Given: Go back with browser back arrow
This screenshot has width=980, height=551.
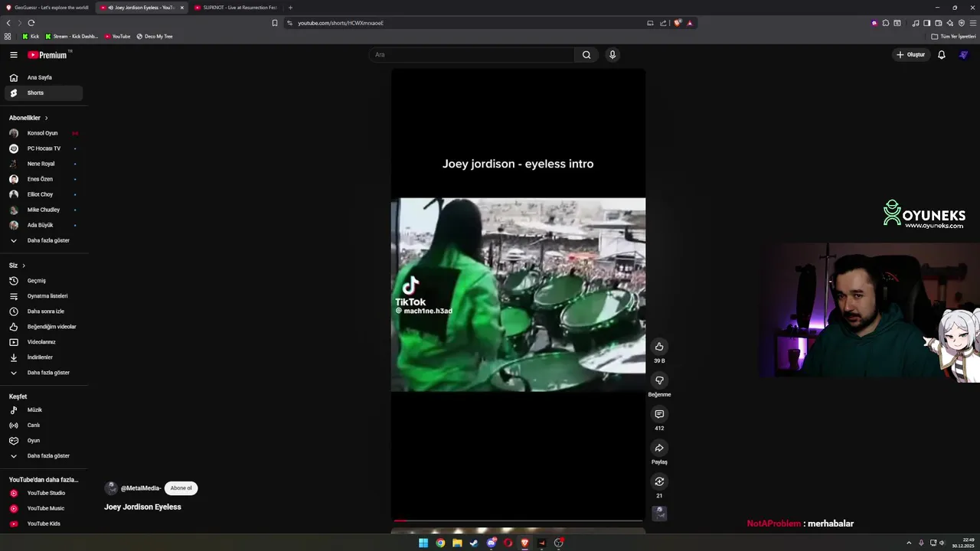Looking at the screenshot, I should (8, 23).
